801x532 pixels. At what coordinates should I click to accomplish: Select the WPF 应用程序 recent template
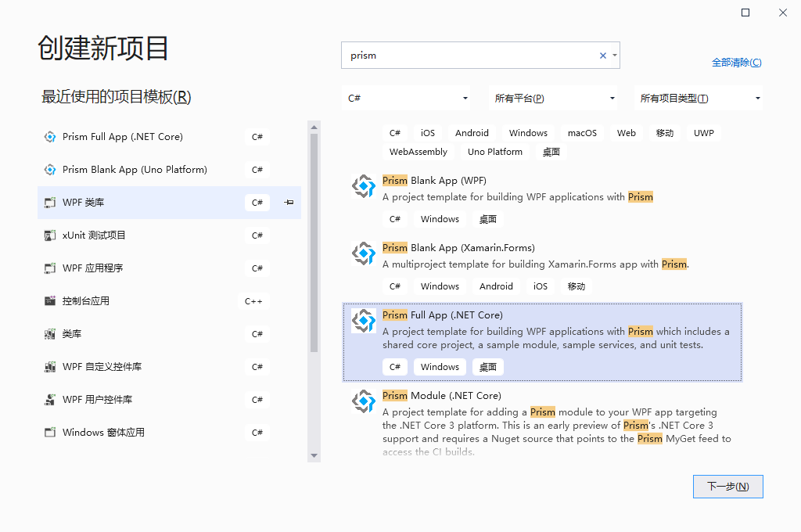coord(169,268)
